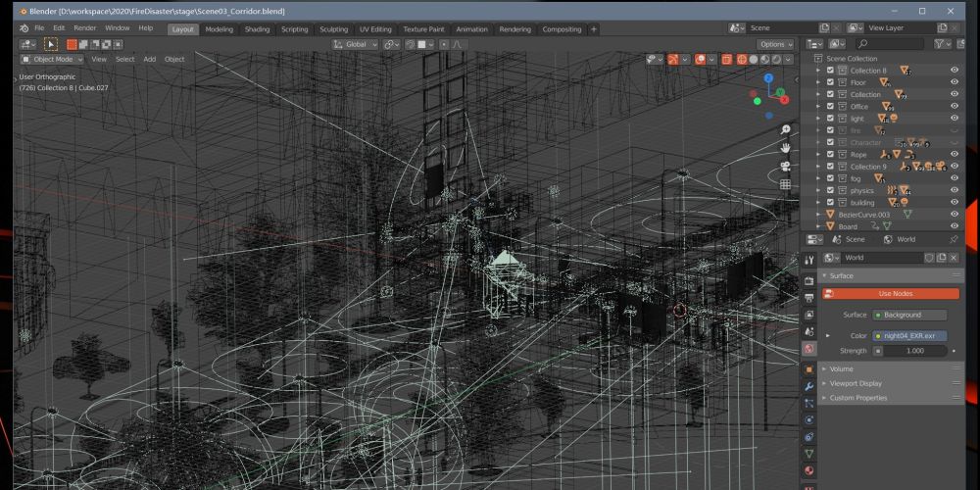This screenshot has height=490, width=980.
Task: Open the Global transform orientation dropdown
Action: [x=355, y=44]
